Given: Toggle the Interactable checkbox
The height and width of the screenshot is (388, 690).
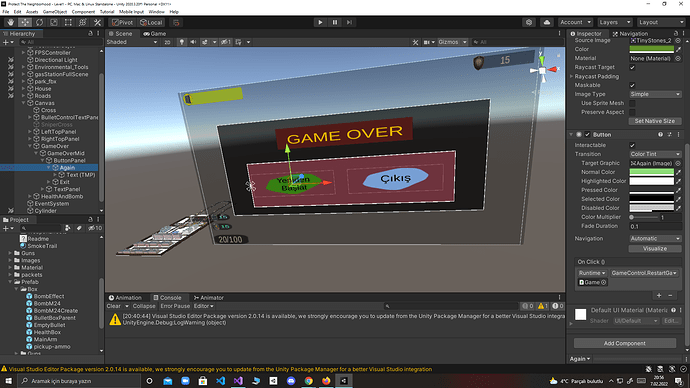Looking at the screenshot, I should (632, 145).
